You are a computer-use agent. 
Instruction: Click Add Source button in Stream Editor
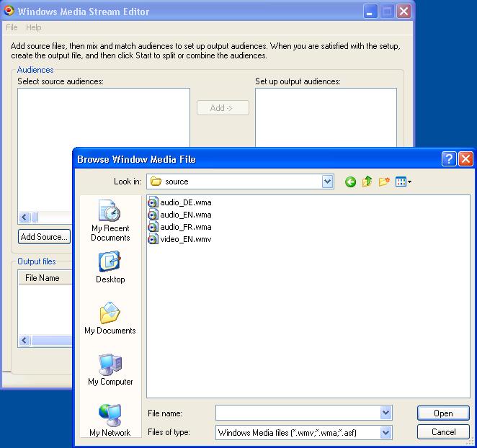(44, 237)
